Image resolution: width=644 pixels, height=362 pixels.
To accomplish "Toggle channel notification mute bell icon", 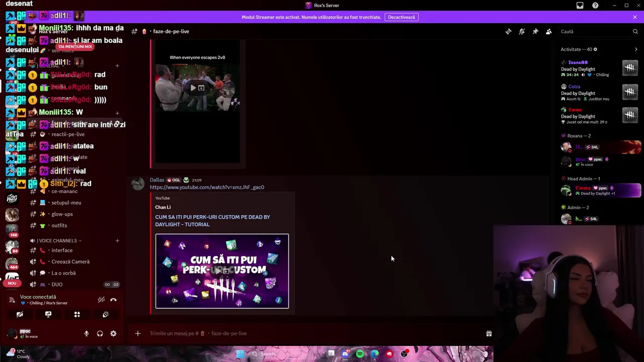I will (x=522, y=31).
